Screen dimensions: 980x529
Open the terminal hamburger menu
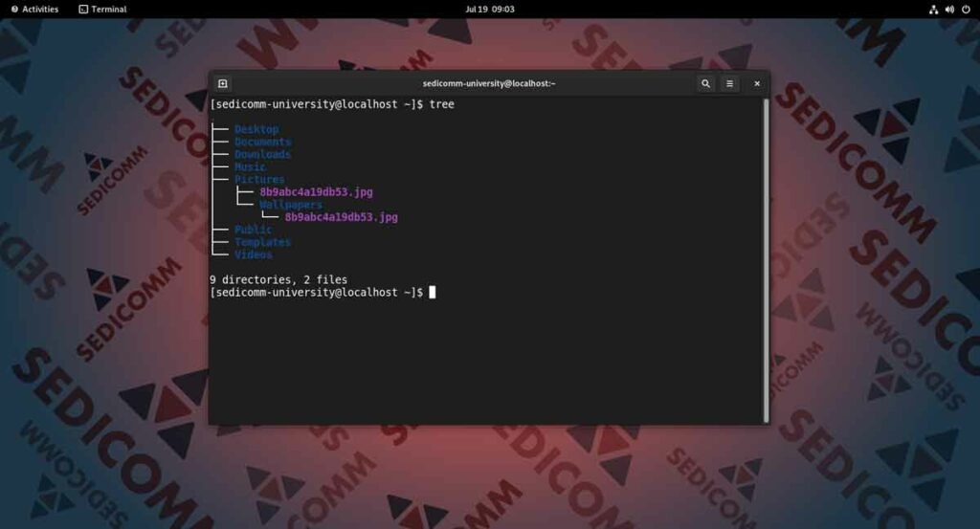pyautogui.click(x=729, y=83)
